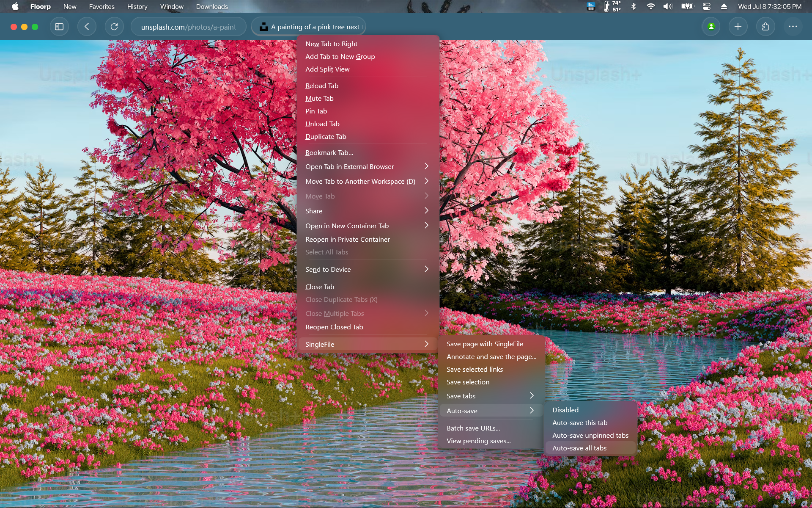Choose Reopen Closed Tab
The height and width of the screenshot is (508, 812).
pos(368,327)
